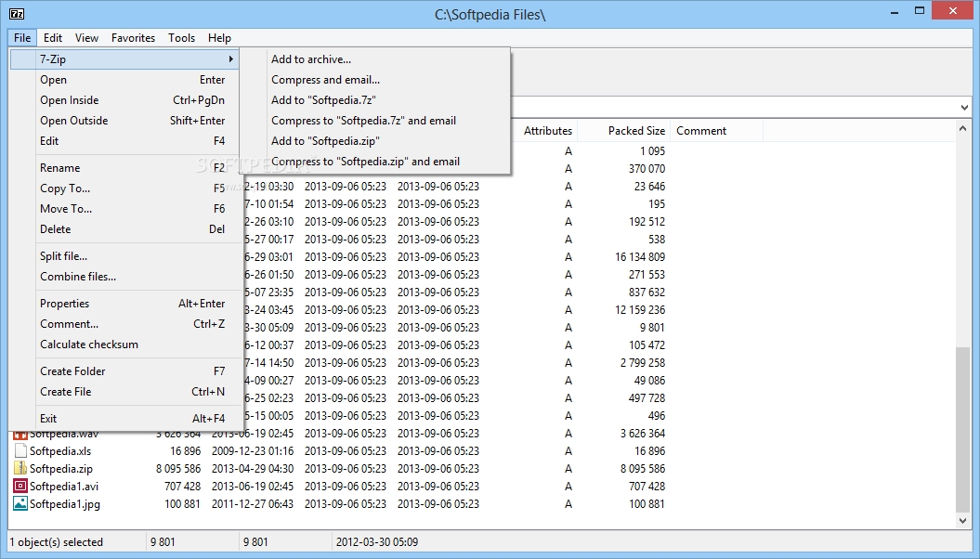Close the 7-Zip window
Screen dimensions: 980x559
tap(952, 10)
